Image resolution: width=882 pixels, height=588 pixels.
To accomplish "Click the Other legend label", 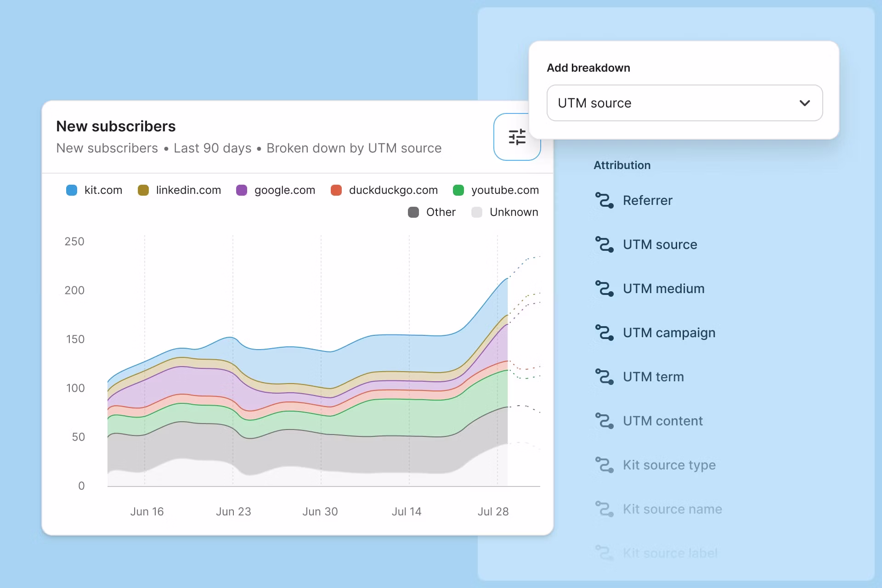I will pyautogui.click(x=441, y=212).
